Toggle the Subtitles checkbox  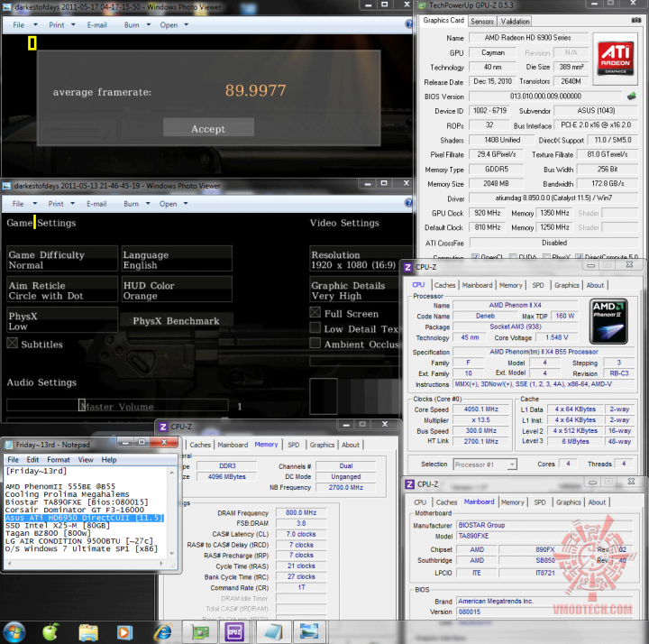pyautogui.click(x=12, y=343)
